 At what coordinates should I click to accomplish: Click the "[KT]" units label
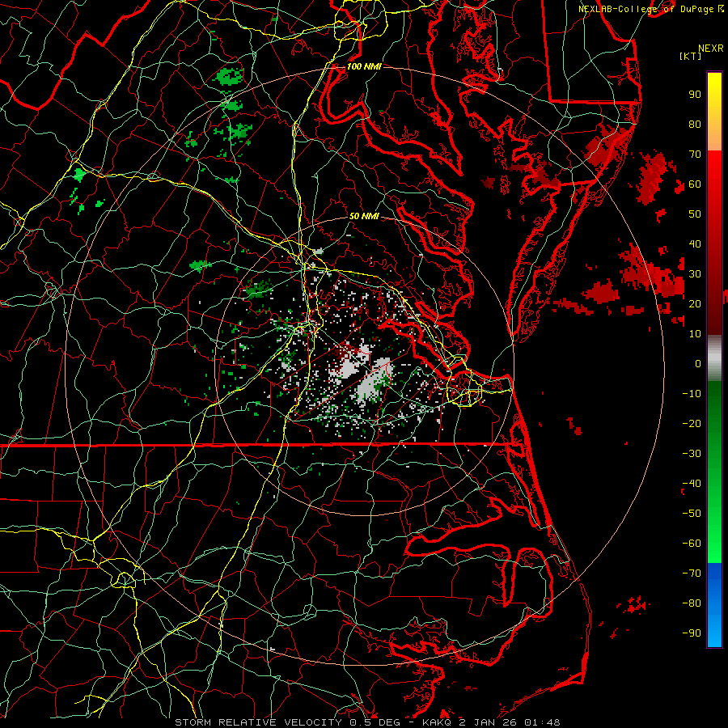pos(691,56)
